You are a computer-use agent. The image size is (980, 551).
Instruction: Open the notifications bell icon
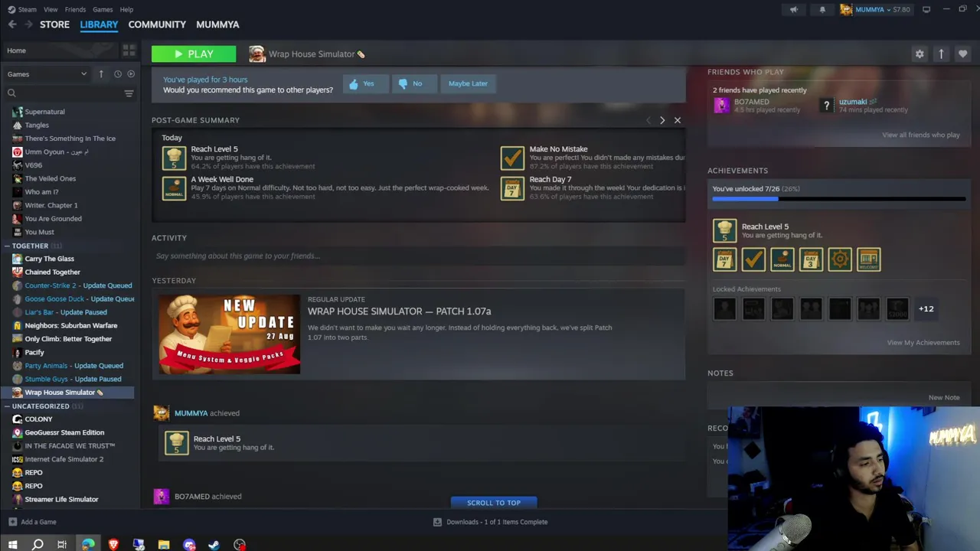tap(822, 10)
